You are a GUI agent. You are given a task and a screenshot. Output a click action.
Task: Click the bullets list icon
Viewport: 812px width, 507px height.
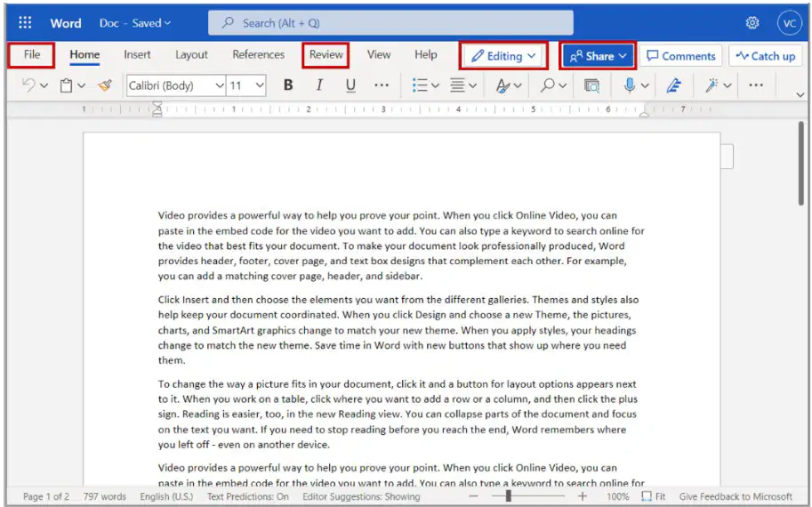point(420,84)
